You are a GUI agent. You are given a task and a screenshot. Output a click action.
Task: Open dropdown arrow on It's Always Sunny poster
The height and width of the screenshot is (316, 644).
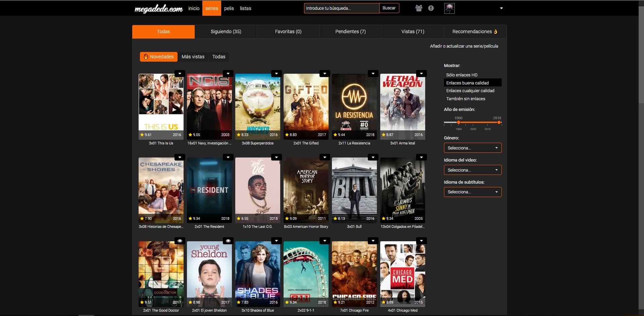click(422, 157)
